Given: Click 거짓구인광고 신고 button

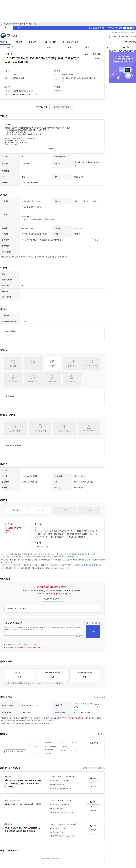Looking at the screenshot, I should (x=97, y=697).
